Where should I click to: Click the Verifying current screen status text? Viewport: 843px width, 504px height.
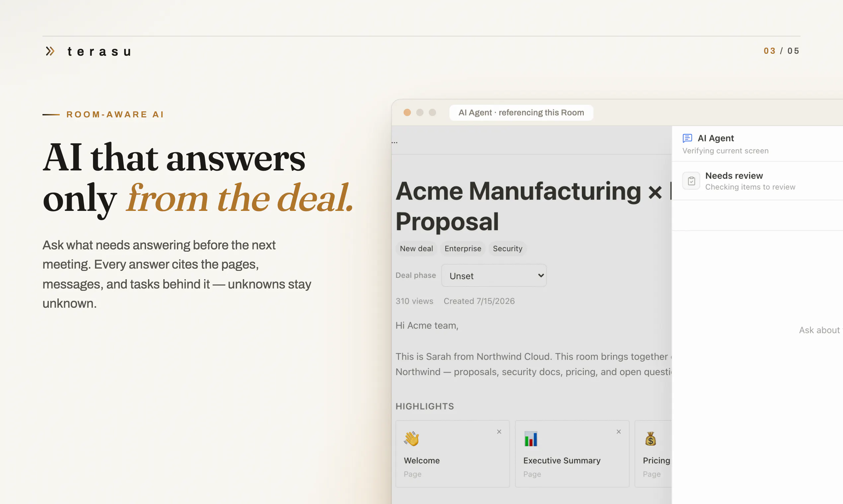[726, 151]
